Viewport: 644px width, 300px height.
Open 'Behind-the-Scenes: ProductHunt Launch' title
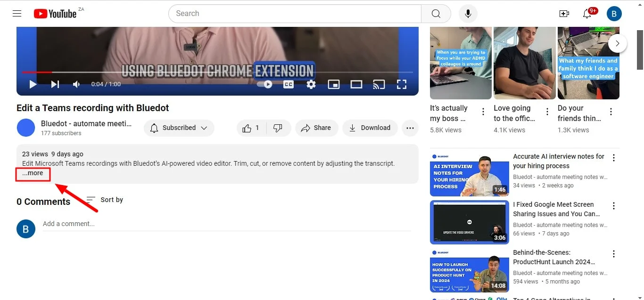click(554, 257)
